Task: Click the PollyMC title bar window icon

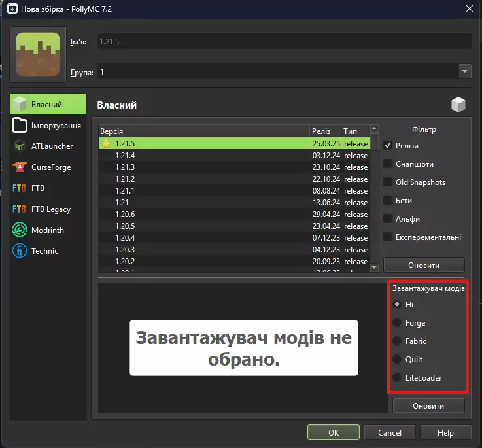Action: point(12,9)
